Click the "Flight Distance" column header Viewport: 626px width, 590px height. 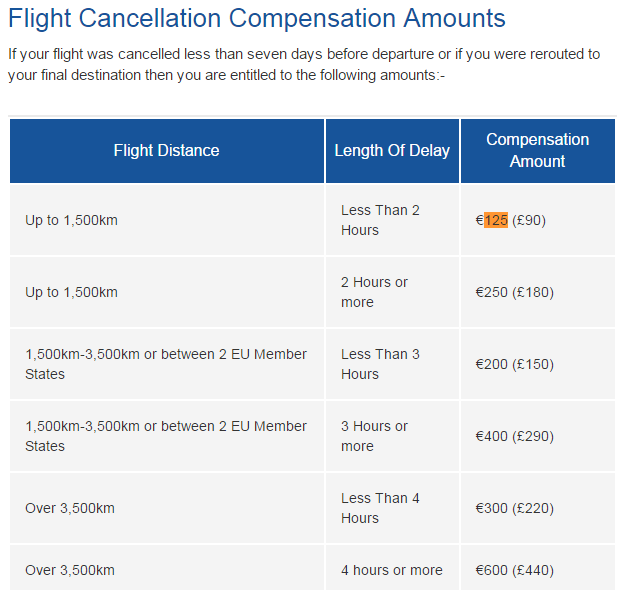166,151
